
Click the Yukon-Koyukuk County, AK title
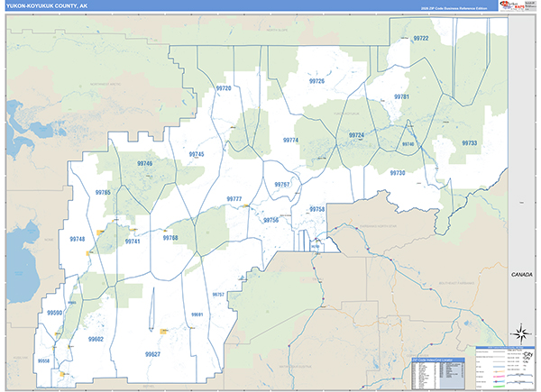(x=47, y=5)
